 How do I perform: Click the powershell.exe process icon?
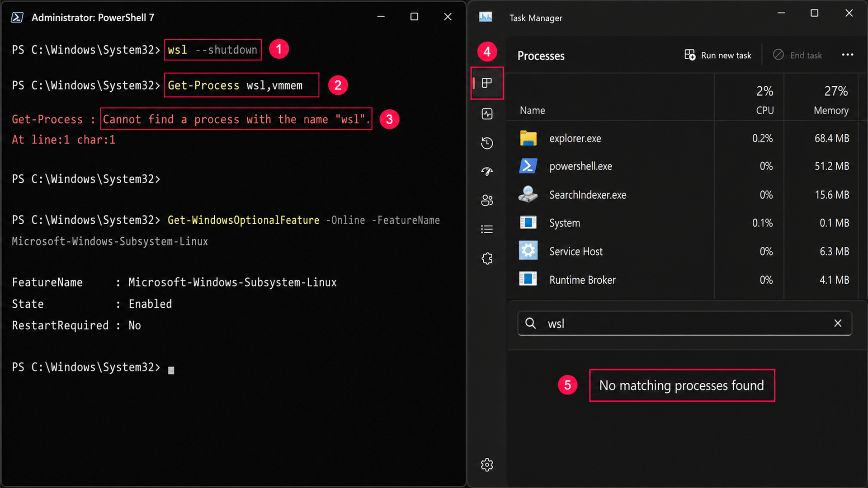(x=528, y=166)
